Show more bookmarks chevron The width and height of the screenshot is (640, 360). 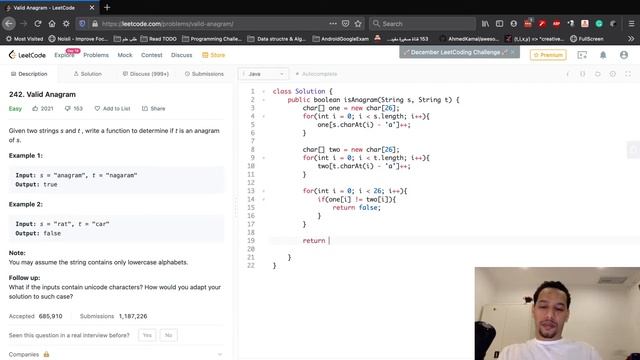631,39
